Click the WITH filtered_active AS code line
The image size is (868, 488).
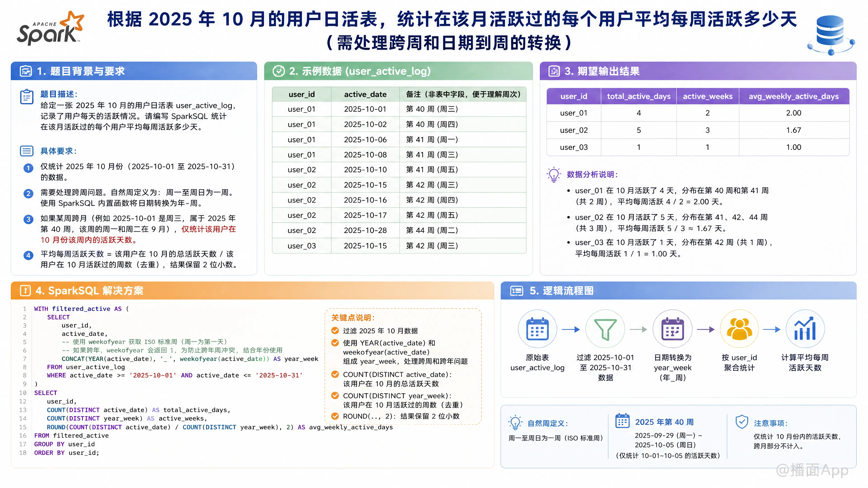click(81, 309)
